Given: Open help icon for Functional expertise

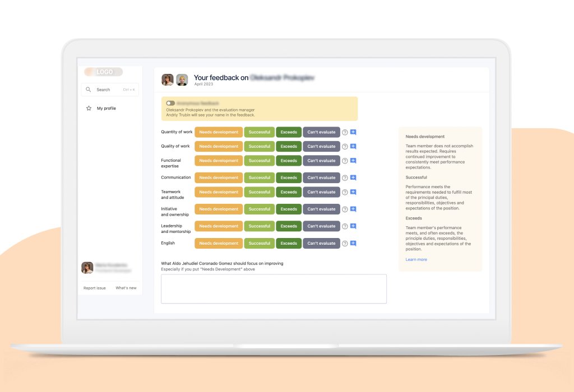Looking at the screenshot, I should pos(345,161).
